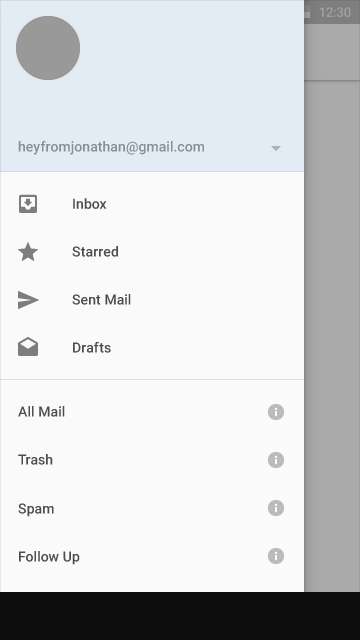
Task: Click the Drafts open-envelope icon
Action: tap(28, 347)
